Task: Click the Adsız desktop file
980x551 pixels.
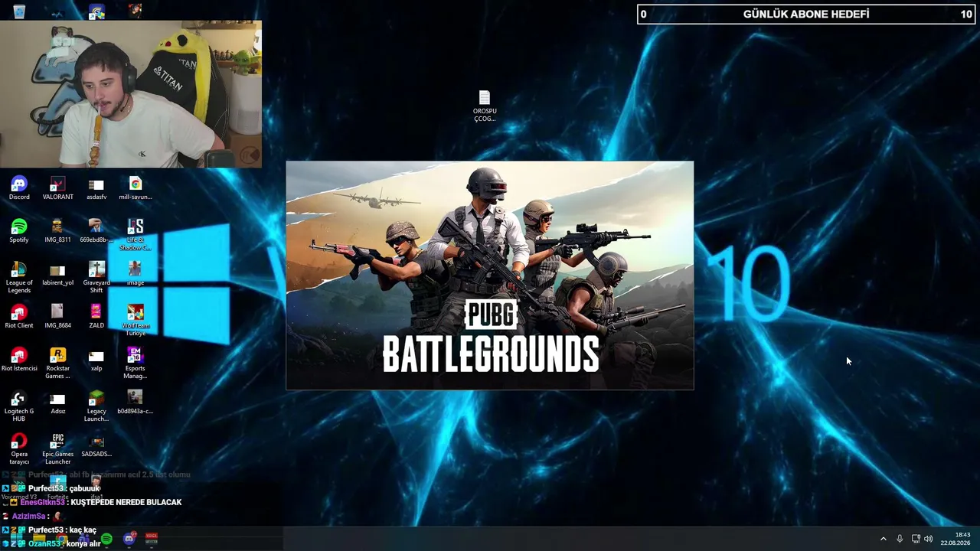Action: pyautogui.click(x=57, y=403)
